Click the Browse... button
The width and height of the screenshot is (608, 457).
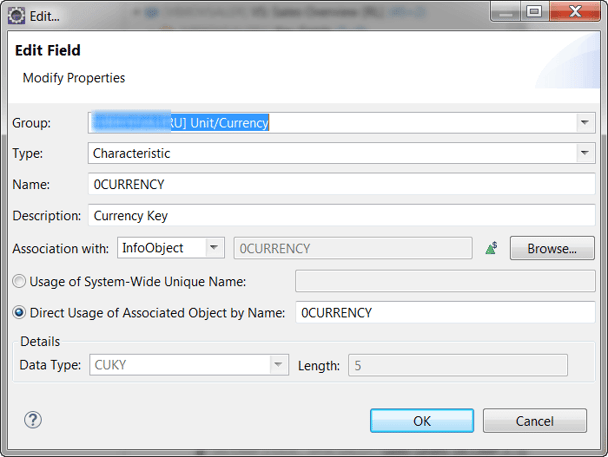click(552, 248)
